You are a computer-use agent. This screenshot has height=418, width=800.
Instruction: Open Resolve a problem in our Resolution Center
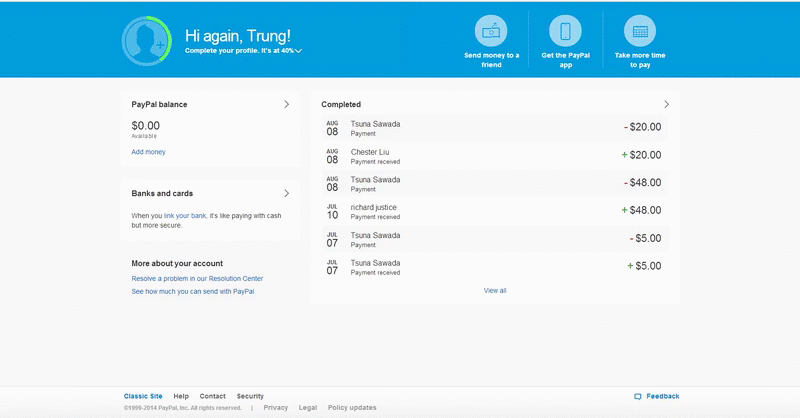click(197, 279)
